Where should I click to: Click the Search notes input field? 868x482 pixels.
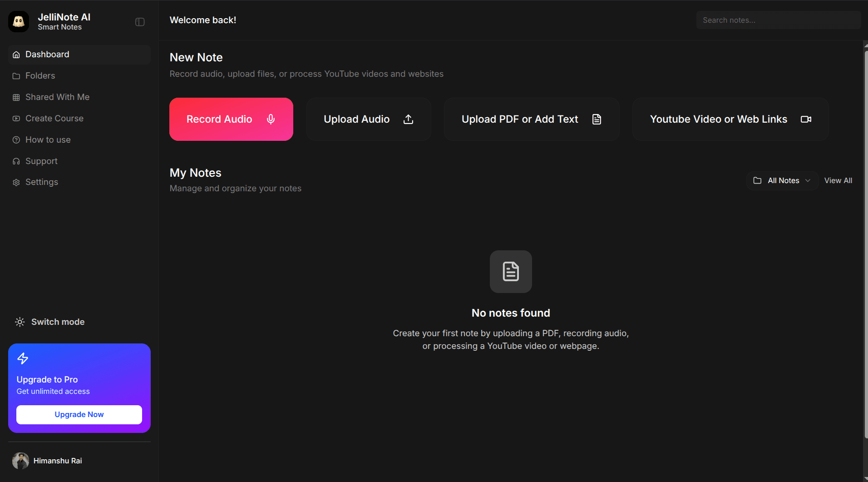point(778,20)
